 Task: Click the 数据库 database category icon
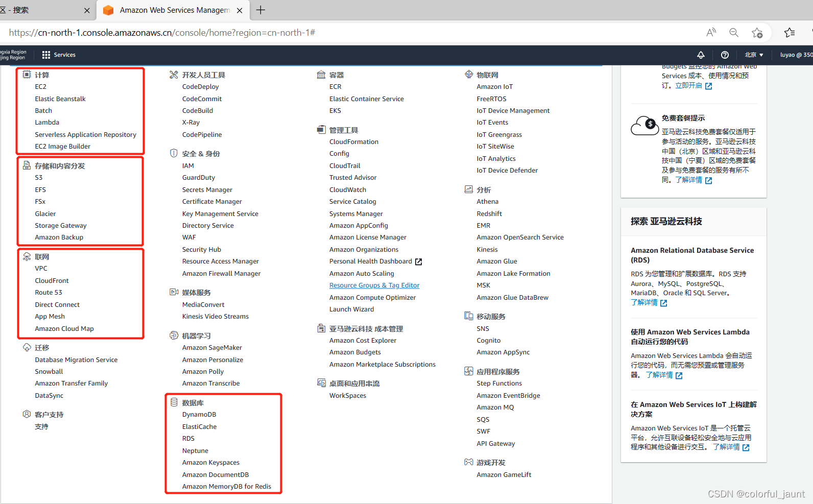coord(174,402)
